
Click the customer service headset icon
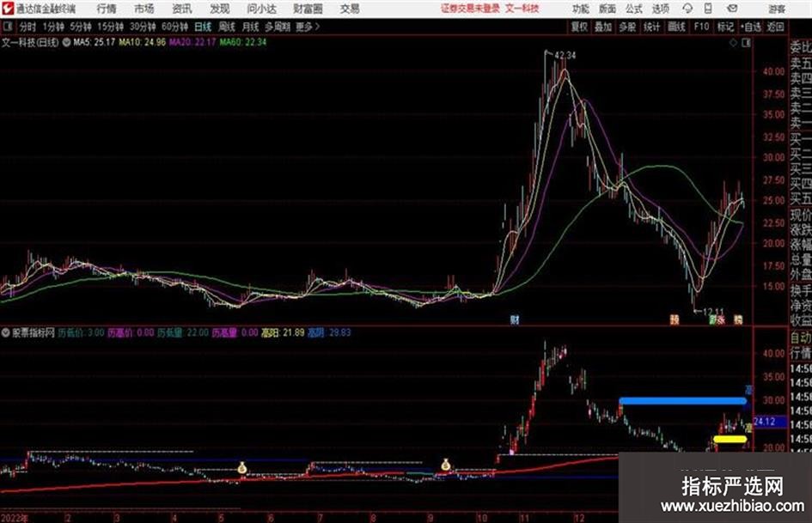point(687,9)
